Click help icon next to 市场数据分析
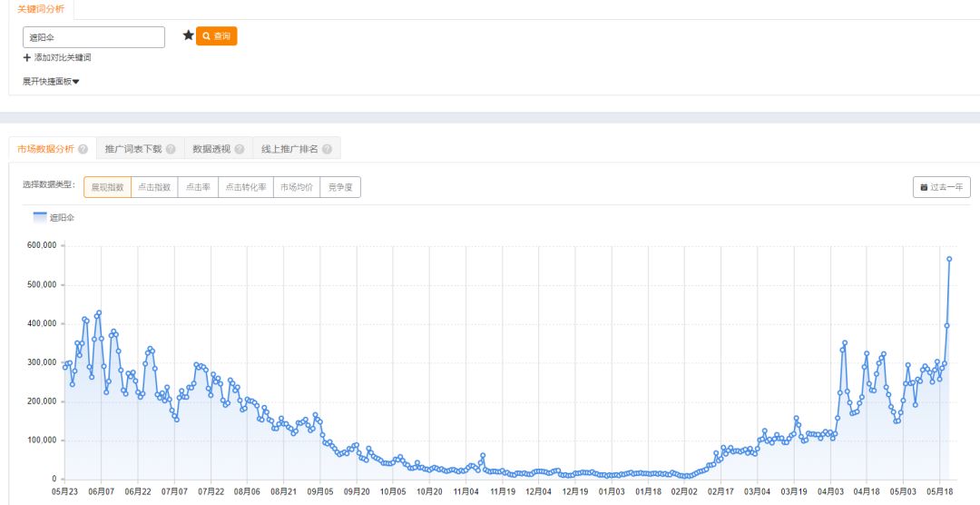 click(x=83, y=149)
